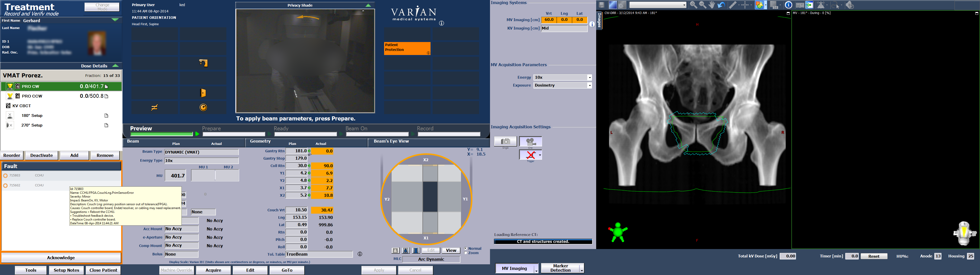Screen dimensions: 980x275
Task: Click the Setup Notes button
Action: pos(66,270)
